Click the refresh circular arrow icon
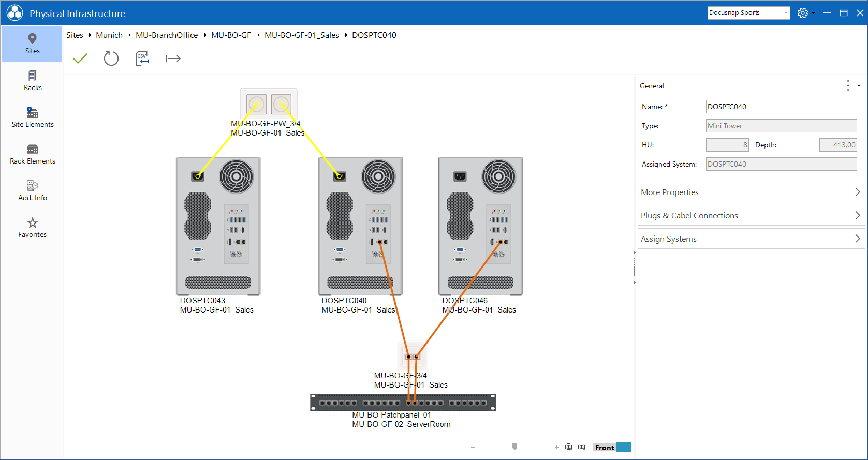868x460 pixels. pyautogui.click(x=111, y=58)
